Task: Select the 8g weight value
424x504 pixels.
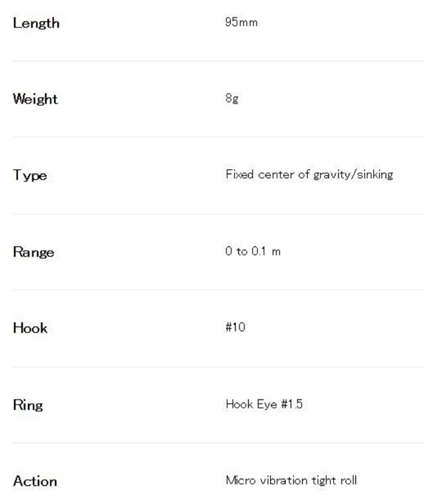Action: [232, 98]
